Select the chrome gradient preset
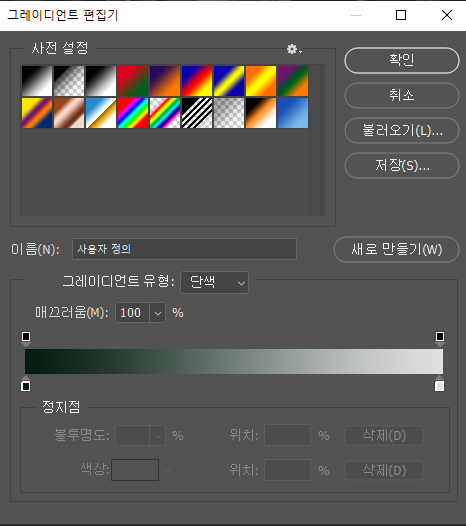Screen dimensions: 466x526 101,113
